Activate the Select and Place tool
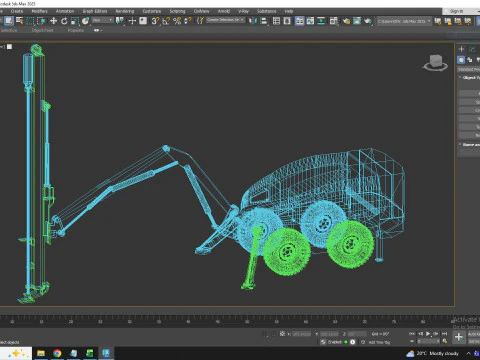Screen dimensions: 480x360 coord(86,21)
